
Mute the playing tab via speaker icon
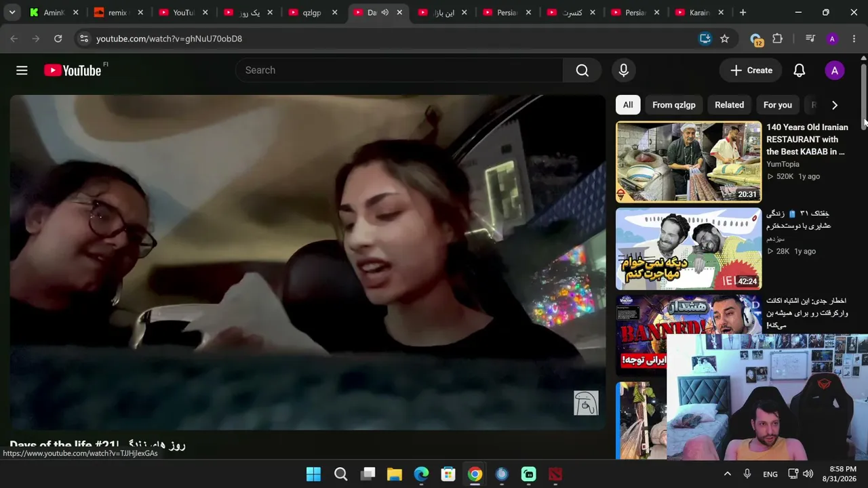tap(384, 12)
